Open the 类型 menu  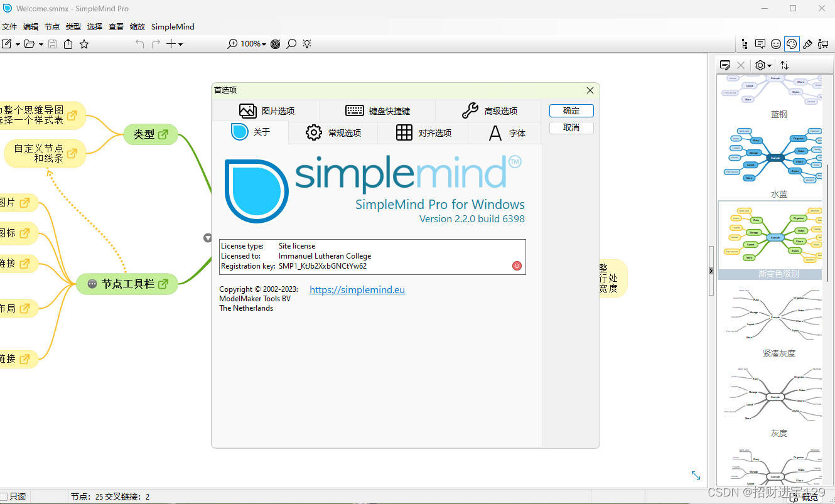[73, 27]
